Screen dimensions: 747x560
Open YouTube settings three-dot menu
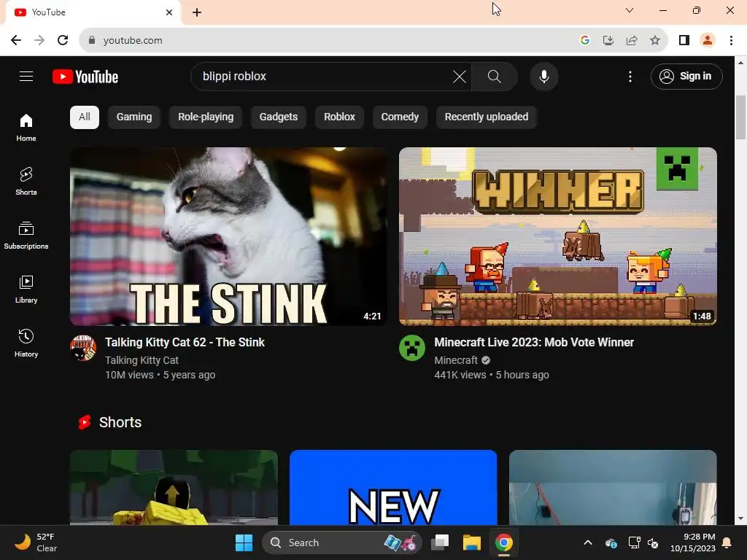tap(630, 77)
